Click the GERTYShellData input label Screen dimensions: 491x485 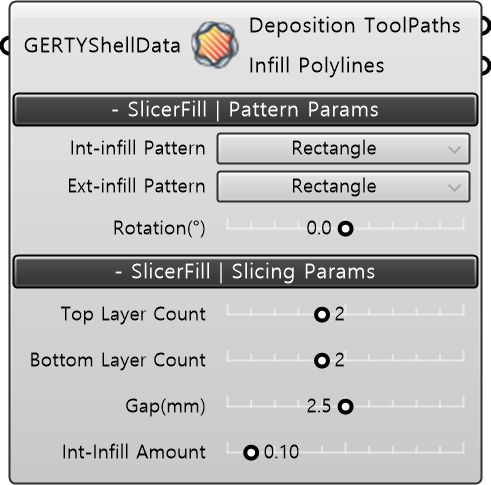pos(102,46)
